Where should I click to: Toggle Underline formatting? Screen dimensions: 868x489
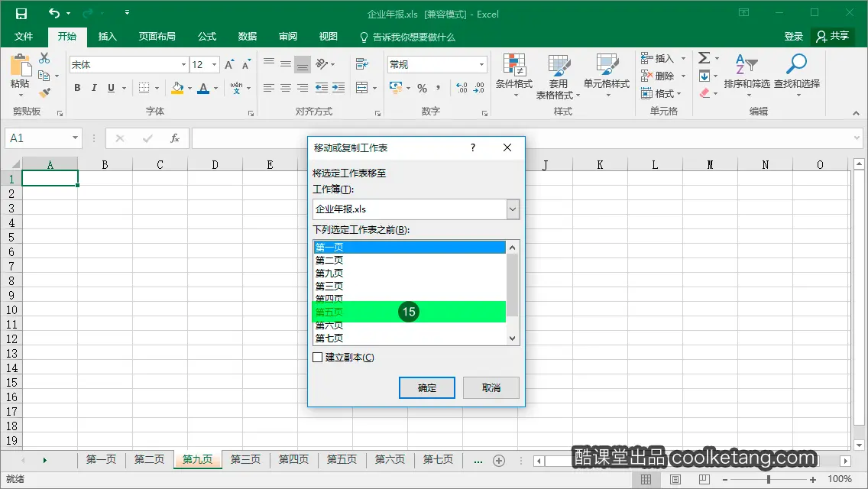click(x=111, y=88)
